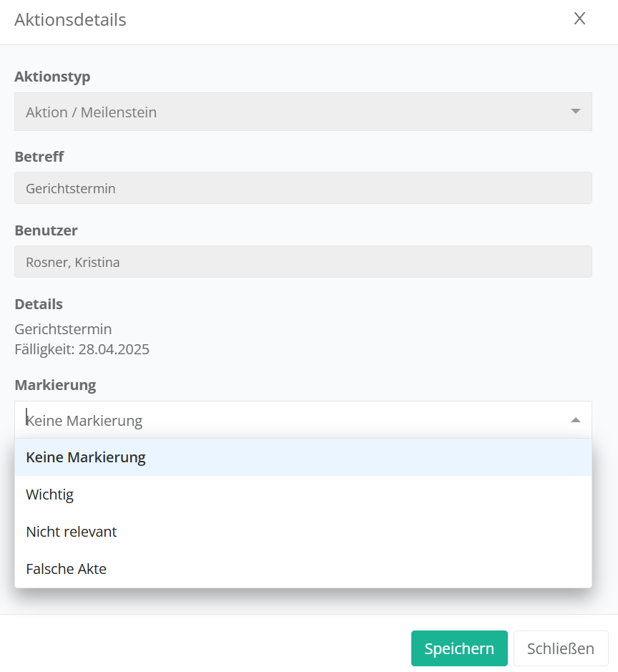Click the Aktionstyp field label
The height and width of the screenshot is (672, 618).
[52, 77]
